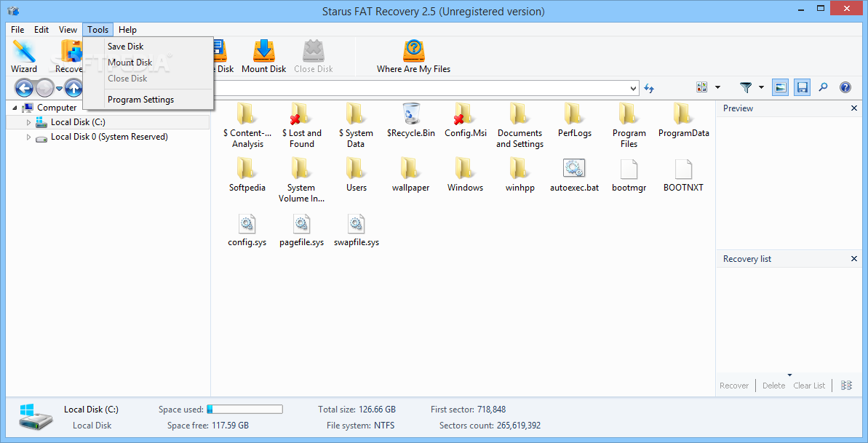Close the Tools menu via its title
868x443 pixels.
[x=98, y=30]
